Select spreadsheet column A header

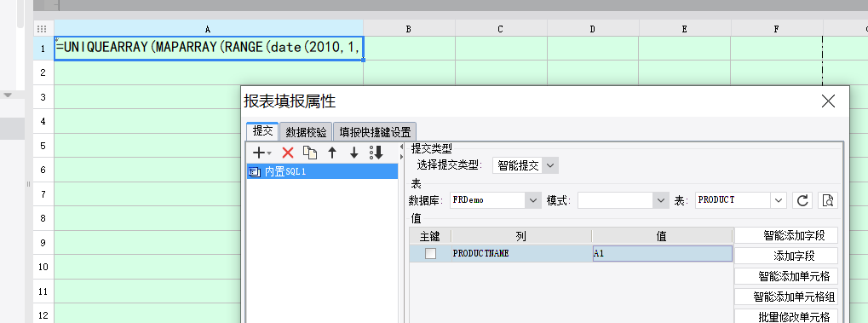(209, 29)
